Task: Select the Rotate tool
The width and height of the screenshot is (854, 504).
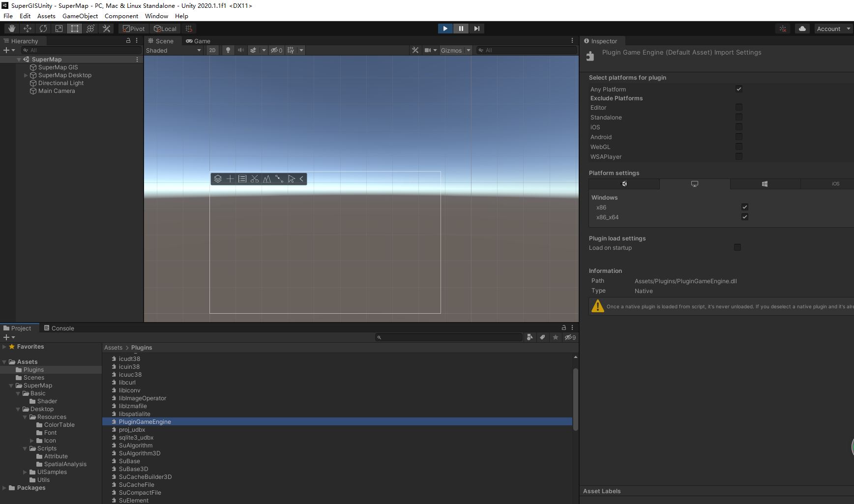Action: tap(43, 29)
